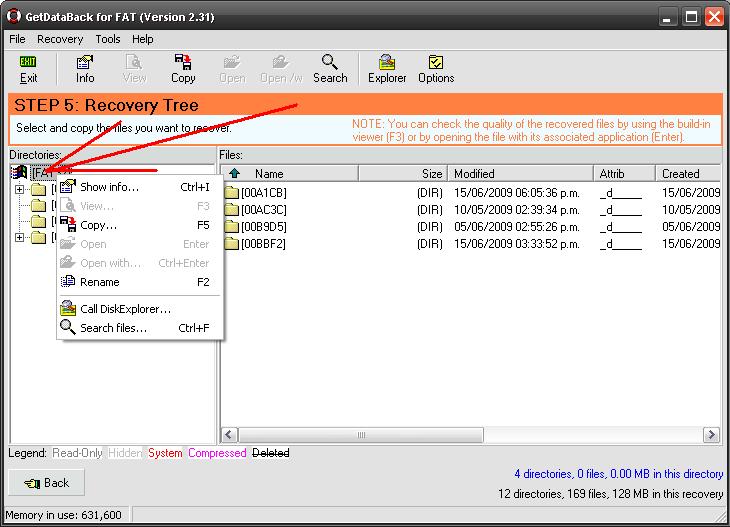The height and width of the screenshot is (527, 730).
Task: Choose Call DiskExplorer... from context menu
Action: [x=139, y=309]
